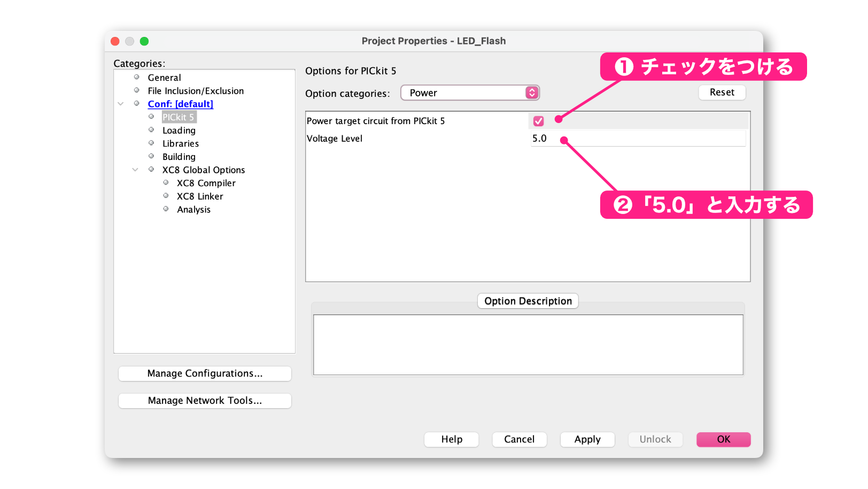This screenshot has height=489, width=868.
Task: Click the XC8 Compiler bullet icon
Action: click(166, 182)
